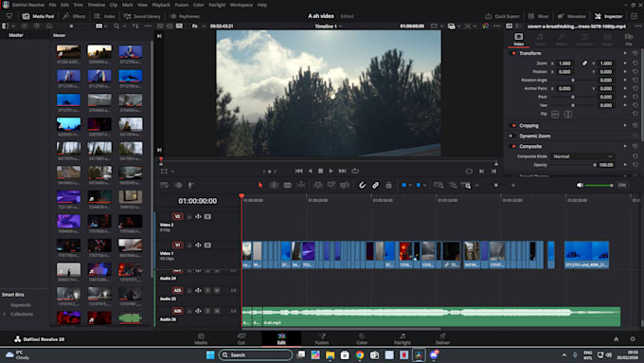Click the blue Flag clip icon
This screenshot has height=363, width=644.
[404, 186]
